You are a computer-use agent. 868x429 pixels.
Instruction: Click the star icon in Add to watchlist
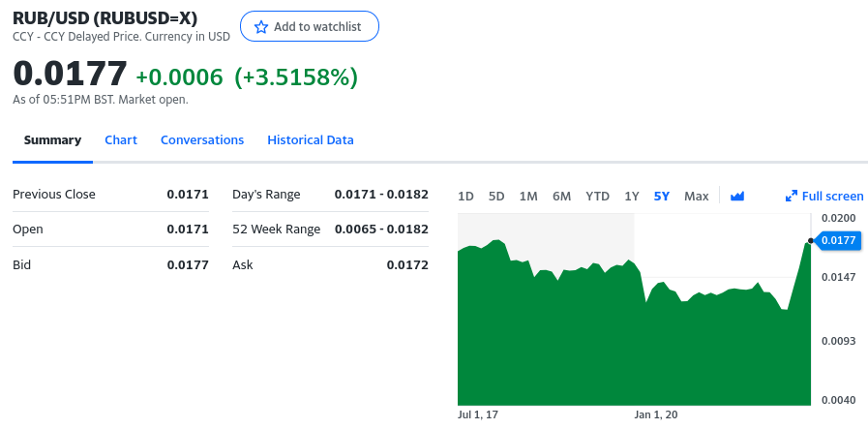tap(260, 26)
